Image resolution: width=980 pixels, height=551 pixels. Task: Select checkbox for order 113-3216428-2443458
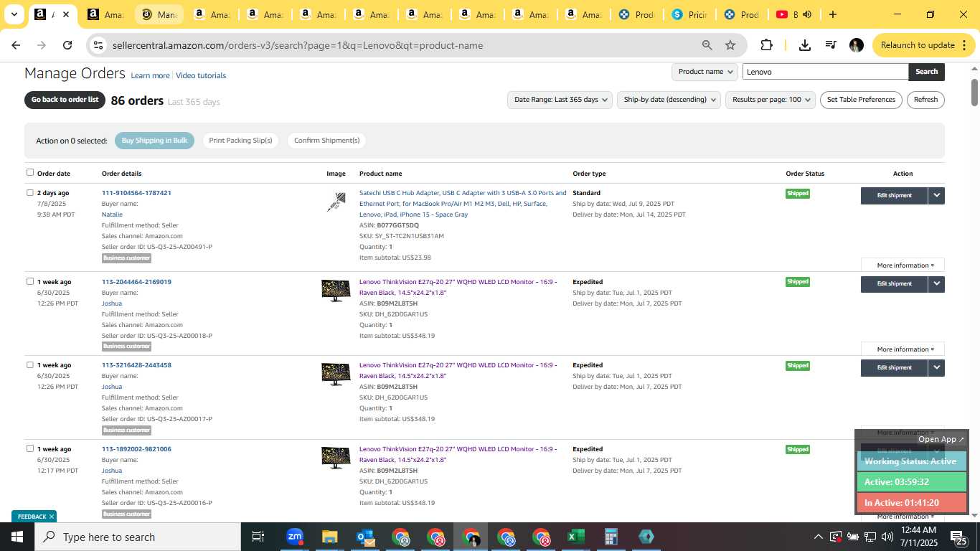tap(30, 364)
